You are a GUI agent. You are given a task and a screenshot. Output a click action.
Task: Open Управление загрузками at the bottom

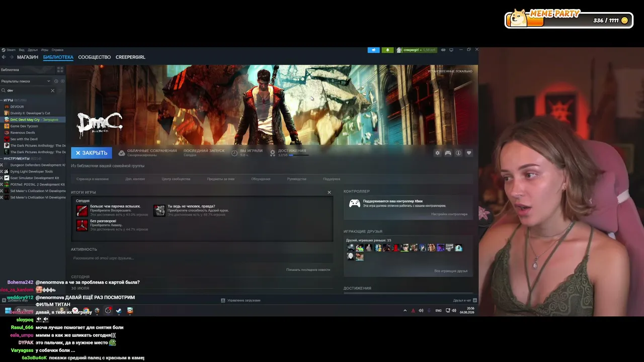[x=241, y=301]
